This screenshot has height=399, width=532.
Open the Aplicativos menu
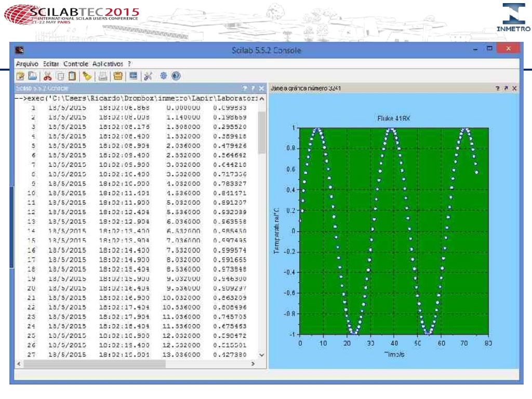click(x=108, y=64)
